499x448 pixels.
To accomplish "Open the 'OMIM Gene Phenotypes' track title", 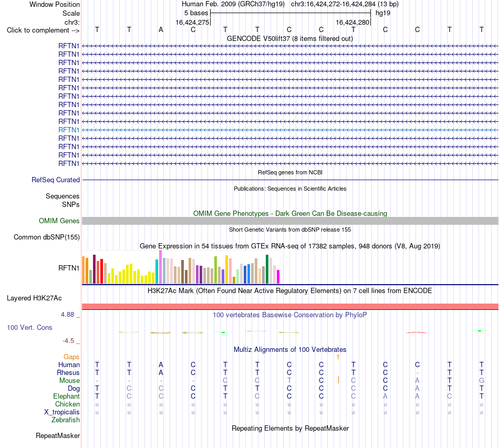I will tap(290, 214).
